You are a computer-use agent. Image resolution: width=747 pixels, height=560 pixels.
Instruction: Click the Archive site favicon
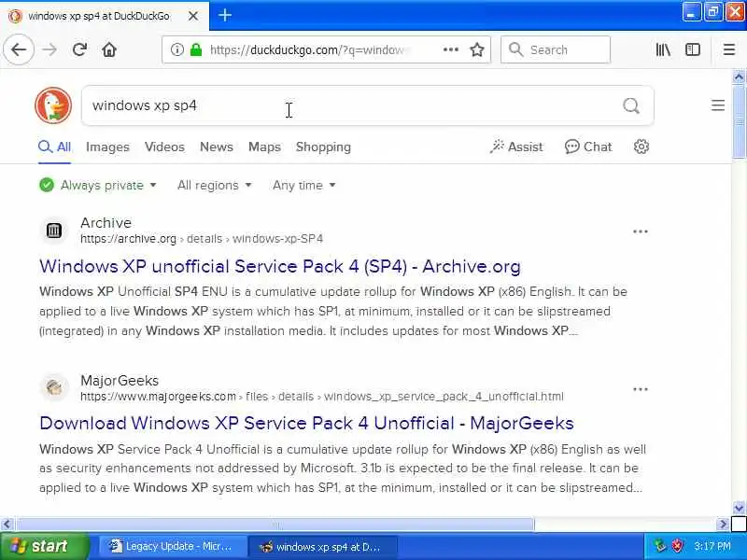(54, 231)
